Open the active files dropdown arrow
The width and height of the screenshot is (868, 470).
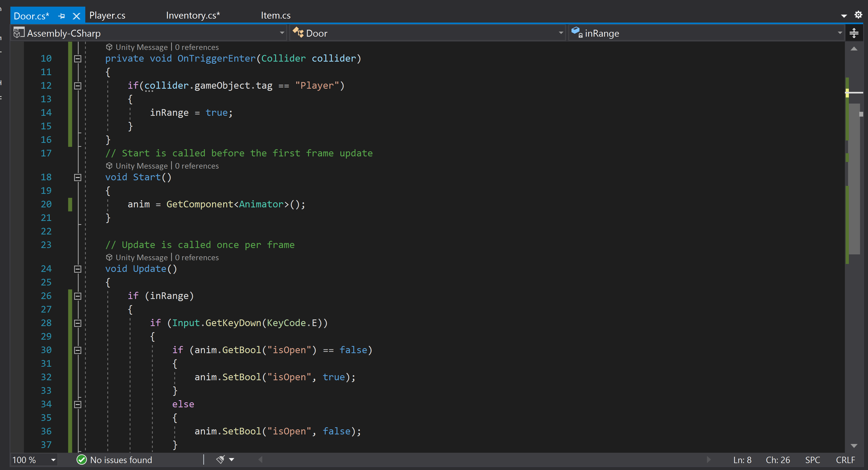click(x=844, y=15)
